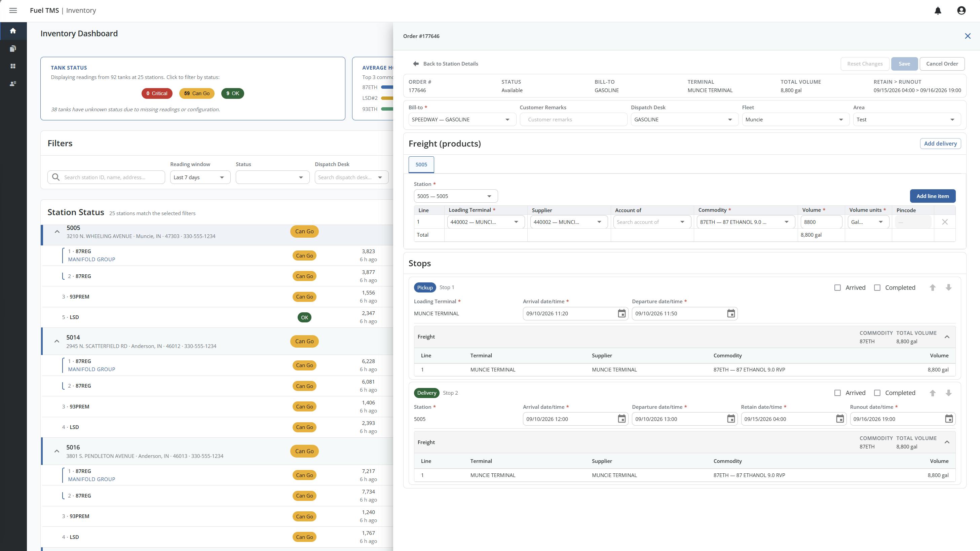Click the Add line item button

tap(933, 196)
